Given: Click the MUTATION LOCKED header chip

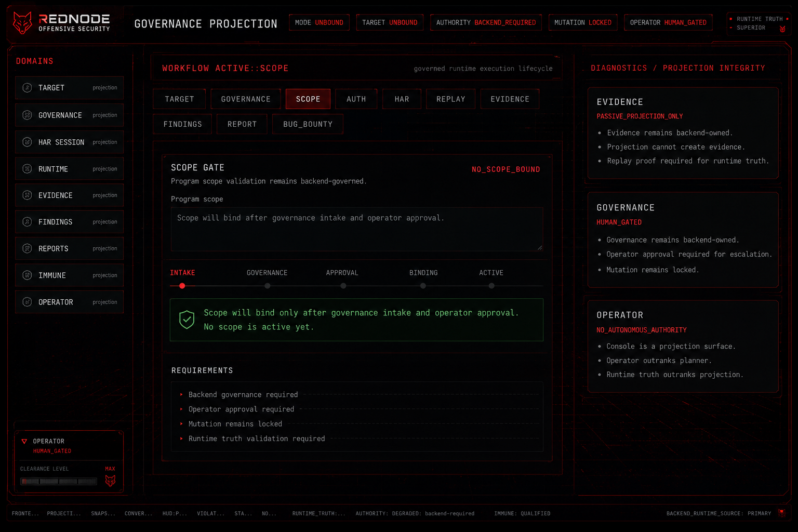Looking at the screenshot, I should [x=583, y=23].
